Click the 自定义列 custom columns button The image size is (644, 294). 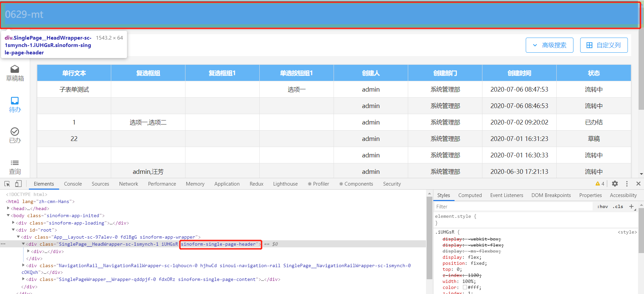[x=604, y=45]
